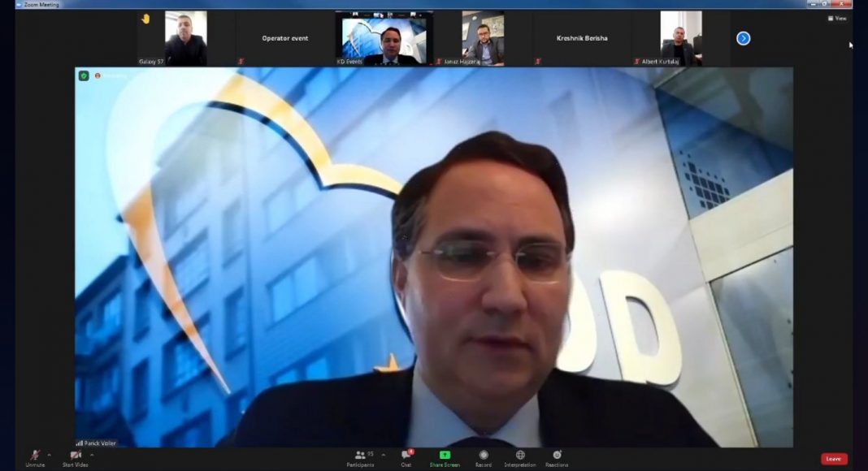
Task: Open the Chat panel
Action: pos(406,456)
